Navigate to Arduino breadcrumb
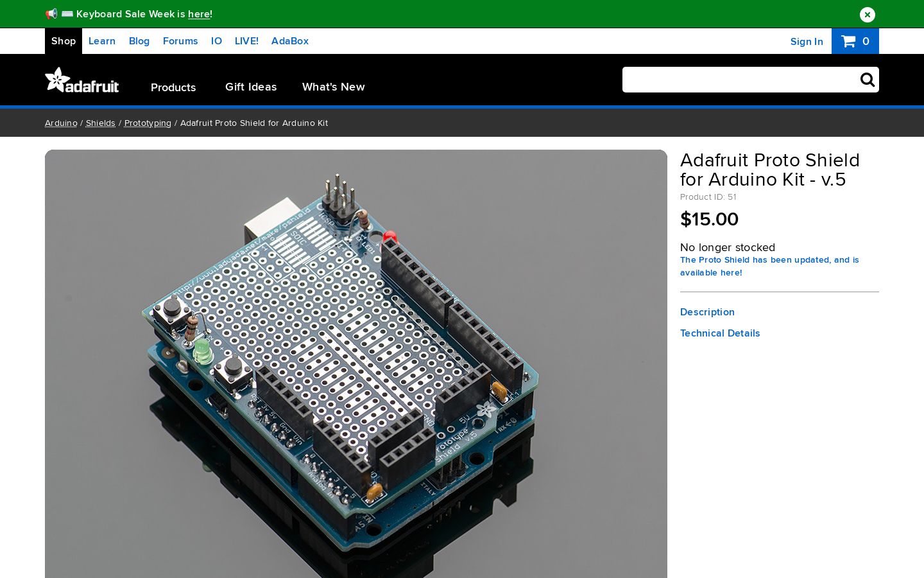 pos(61,123)
